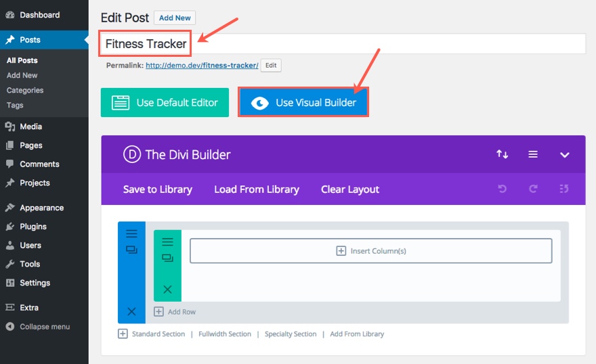Click the Tools wrench icon

(x=10, y=264)
